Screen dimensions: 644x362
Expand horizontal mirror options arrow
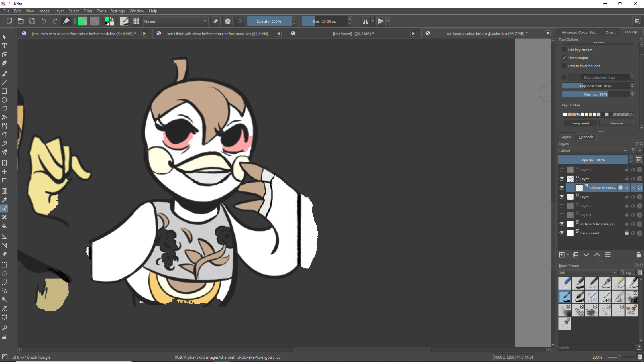[x=373, y=21]
